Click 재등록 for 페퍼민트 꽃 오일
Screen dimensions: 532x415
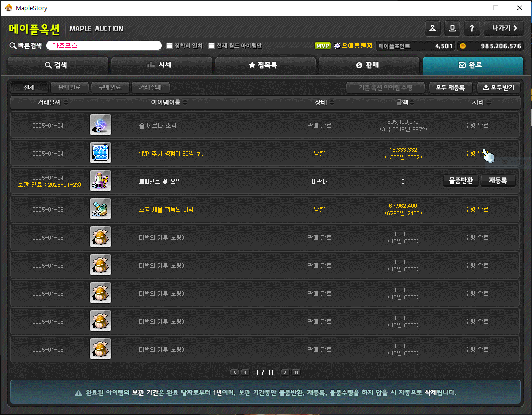pos(498,181)
